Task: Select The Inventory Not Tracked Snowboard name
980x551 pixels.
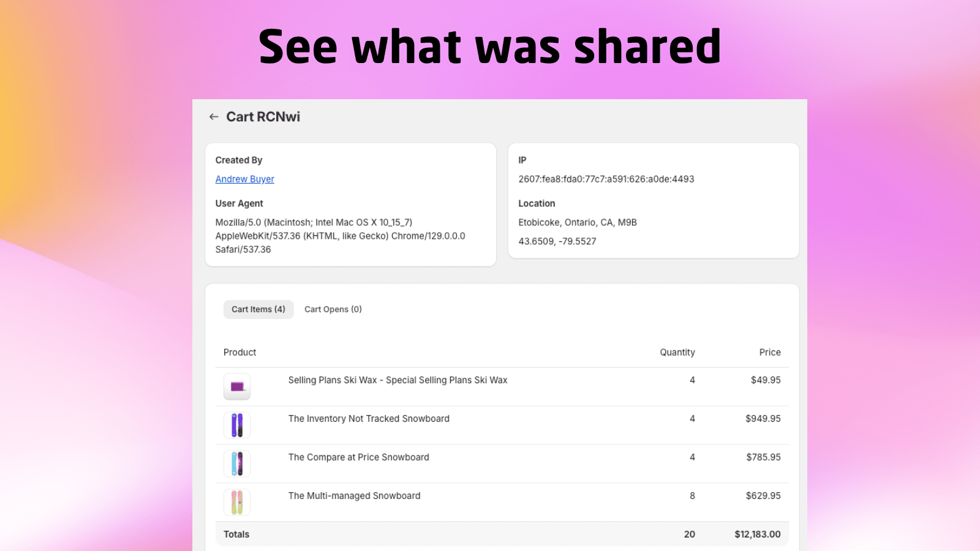Action: tap(369, 419)
